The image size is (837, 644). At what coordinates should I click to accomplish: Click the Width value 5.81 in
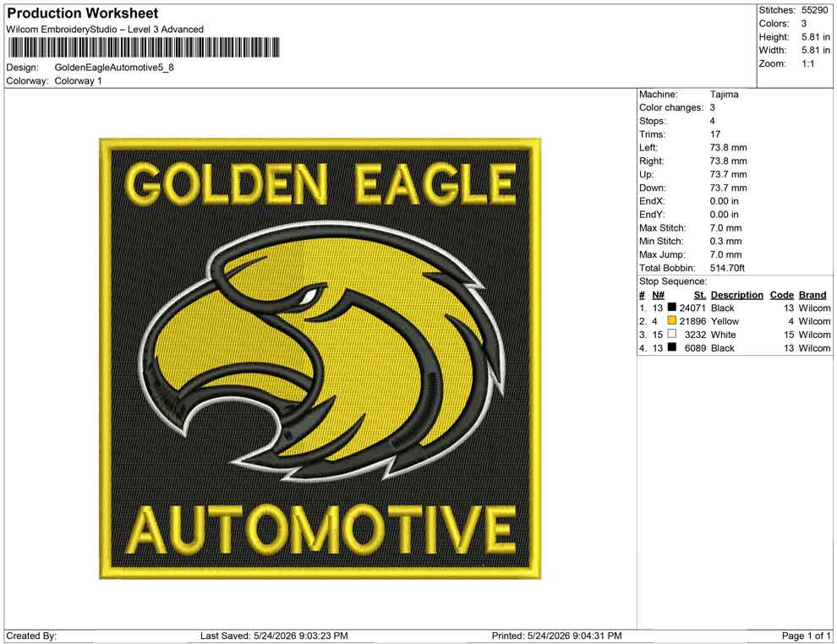pos(816,50)
